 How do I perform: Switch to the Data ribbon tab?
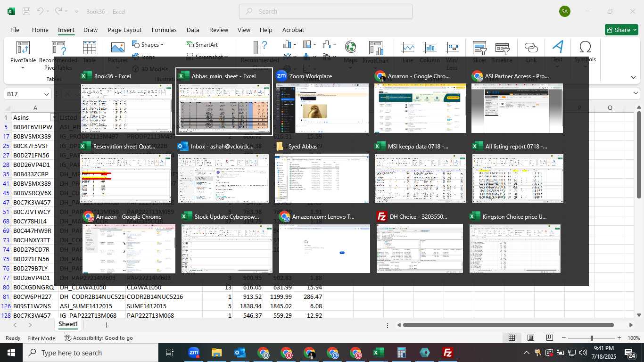[x=193, y=30]
